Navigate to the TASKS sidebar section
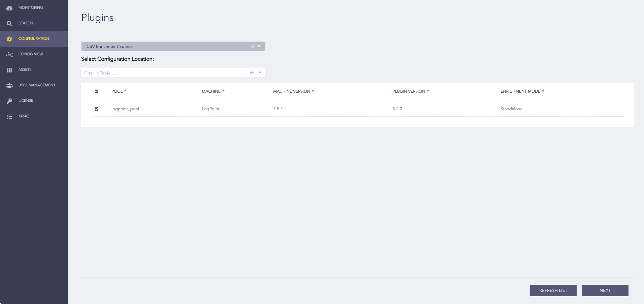The height and width of the screenshot is (304, 644). (24, 116)
